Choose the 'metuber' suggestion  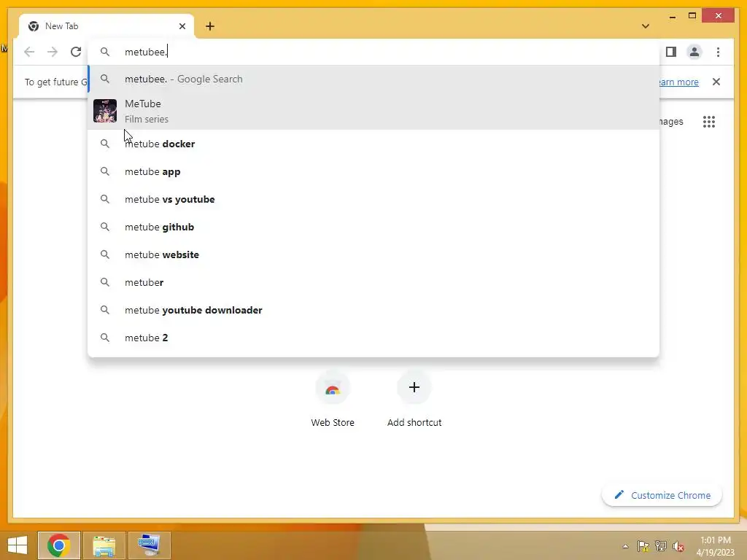click(x=373, y=282)
